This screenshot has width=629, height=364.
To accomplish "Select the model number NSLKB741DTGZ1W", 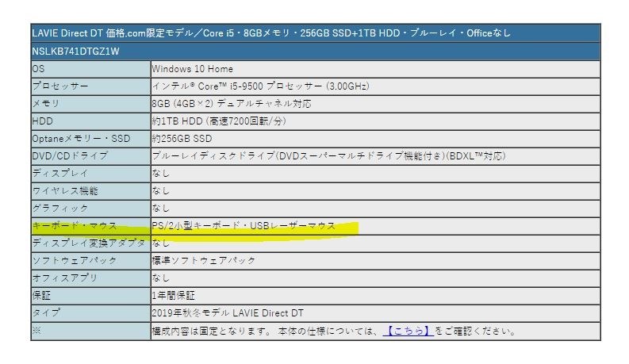I will click(75, 52).
